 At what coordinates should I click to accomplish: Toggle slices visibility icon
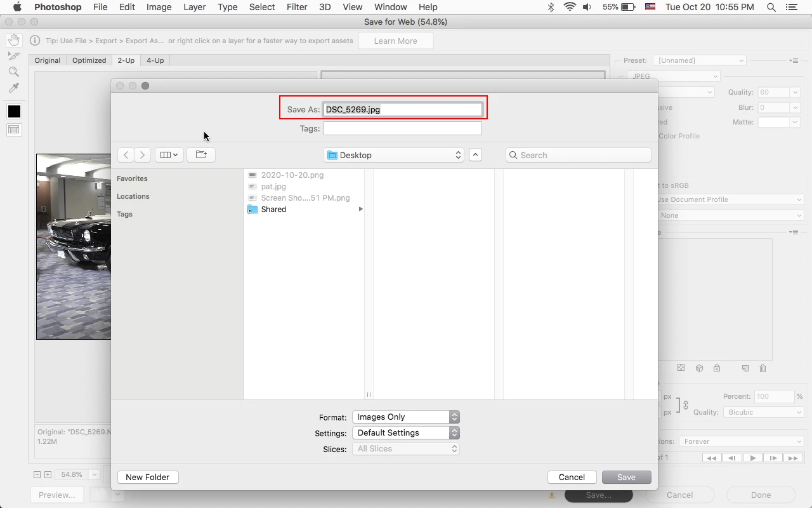[x=14, y=130]
